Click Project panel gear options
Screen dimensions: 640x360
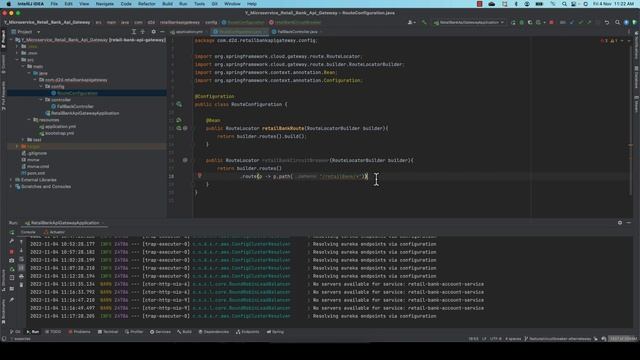pos(153,31)
